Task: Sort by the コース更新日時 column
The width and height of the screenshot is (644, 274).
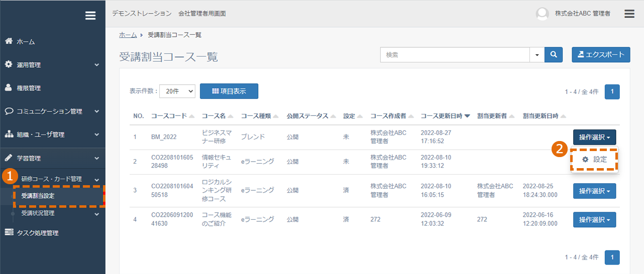Action: click(x=446, y=116)
